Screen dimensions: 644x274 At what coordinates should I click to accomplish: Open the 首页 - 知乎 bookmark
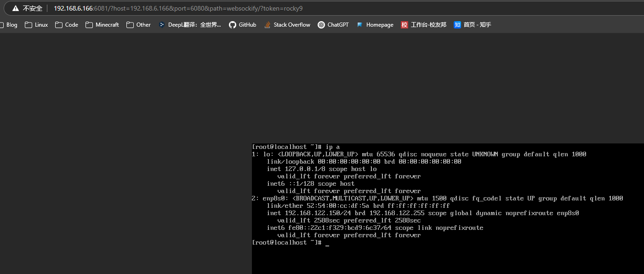[x=472, y=25]
